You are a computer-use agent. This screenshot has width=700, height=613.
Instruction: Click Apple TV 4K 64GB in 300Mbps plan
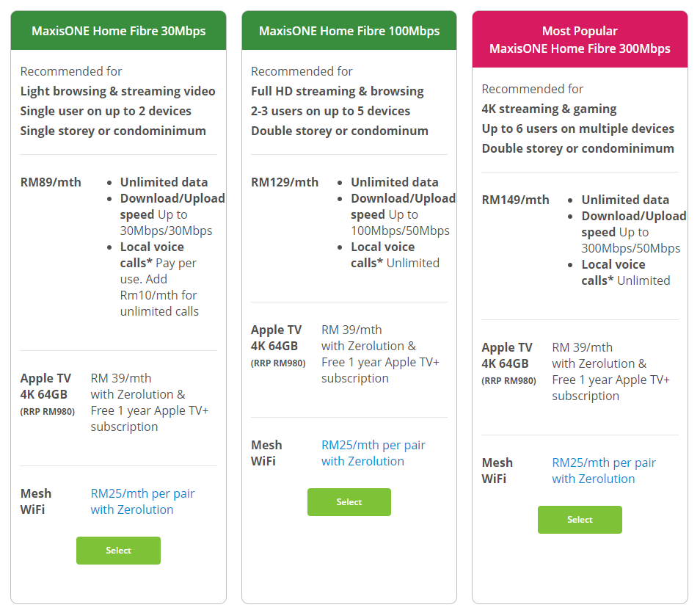[507, 355]
